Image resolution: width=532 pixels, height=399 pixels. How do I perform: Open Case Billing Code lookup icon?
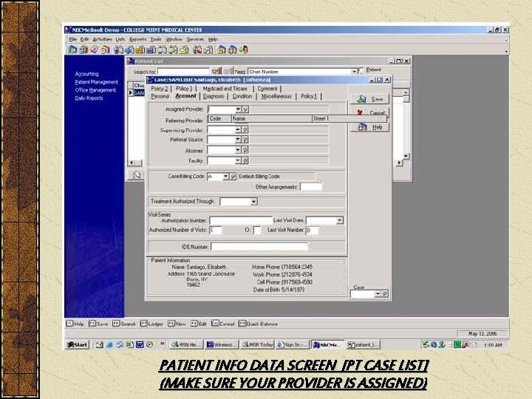[233, 177]
